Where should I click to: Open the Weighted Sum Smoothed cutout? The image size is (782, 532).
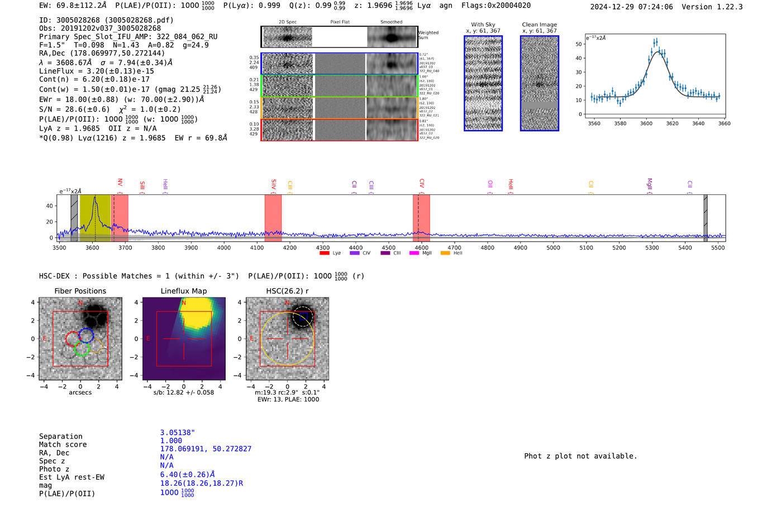(392, 37)
